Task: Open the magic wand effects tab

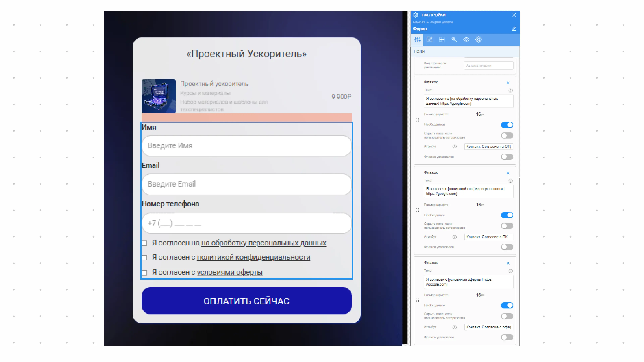Action: point(454,40)
